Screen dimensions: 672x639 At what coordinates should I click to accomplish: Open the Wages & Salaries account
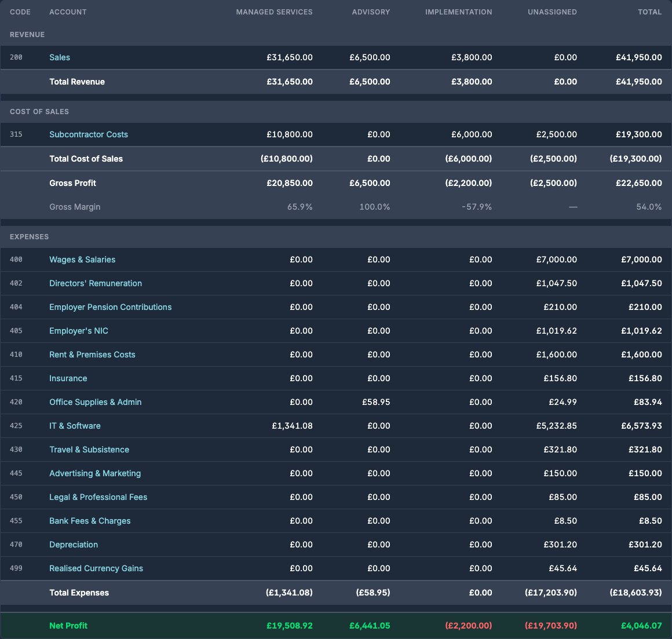click(x=82, y=260)
